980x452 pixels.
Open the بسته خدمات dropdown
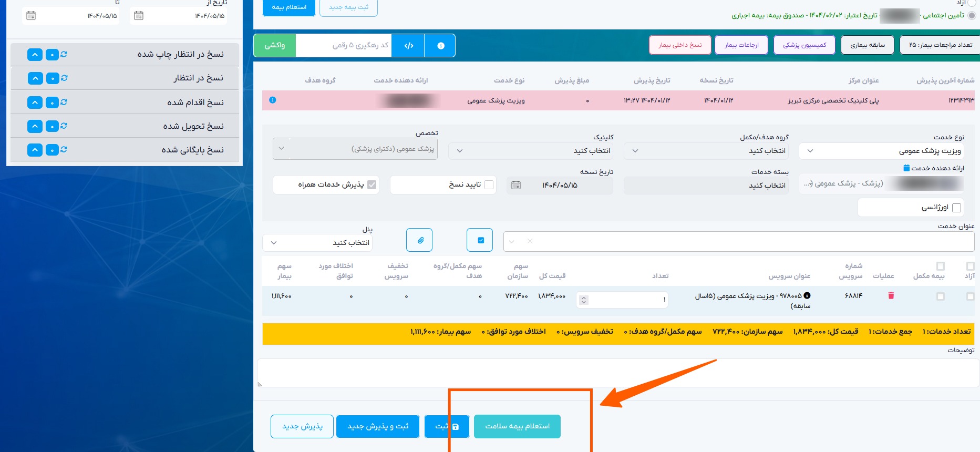point(706,186)
